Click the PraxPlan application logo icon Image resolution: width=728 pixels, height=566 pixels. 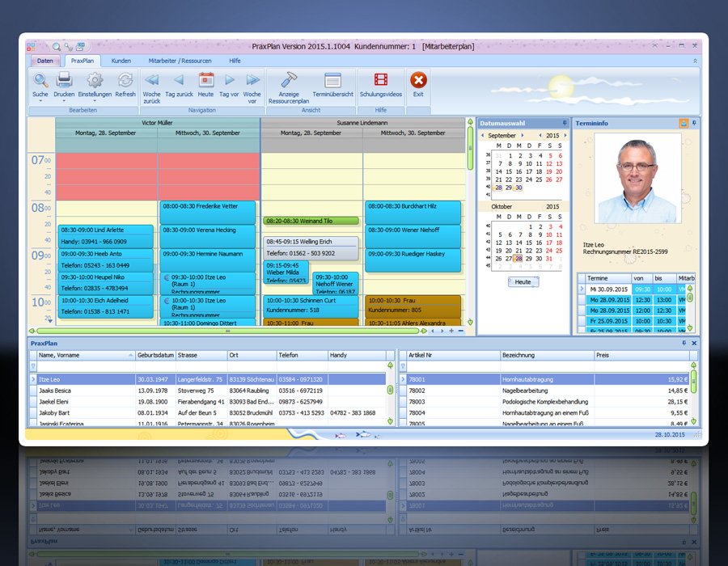click(x=31, y=46)
